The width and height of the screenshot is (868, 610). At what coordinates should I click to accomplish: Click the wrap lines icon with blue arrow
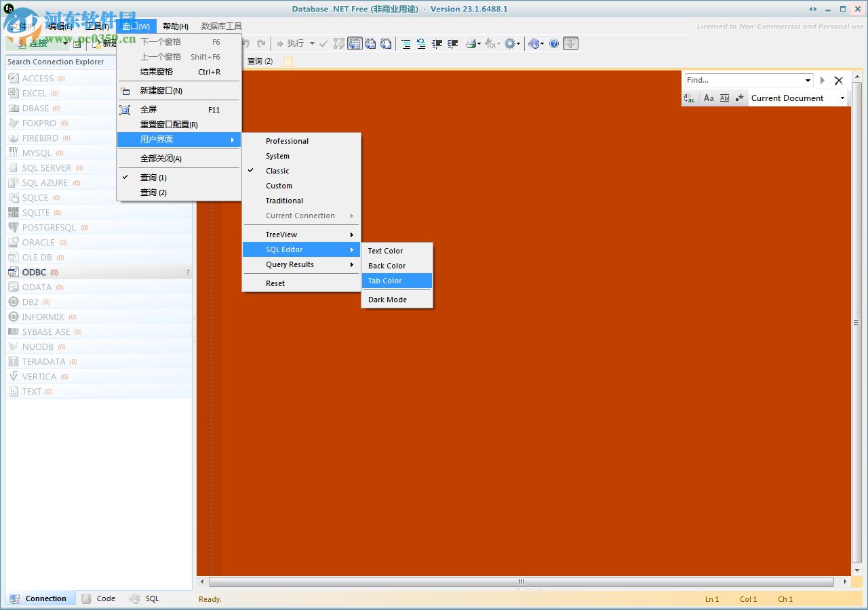coord(421,43)
